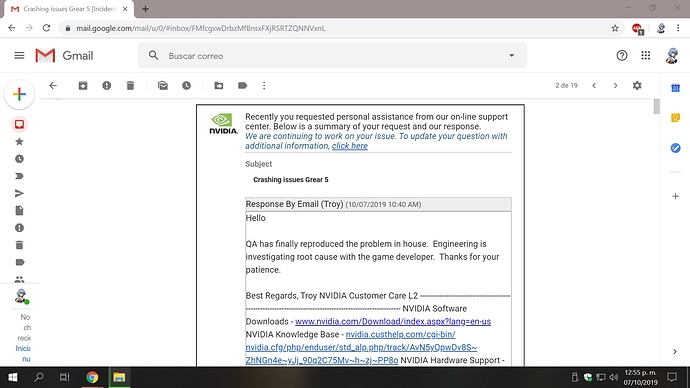Open Spam folder in sidebar
Viewport: 690px width, 388px height.
pos(19,228)
